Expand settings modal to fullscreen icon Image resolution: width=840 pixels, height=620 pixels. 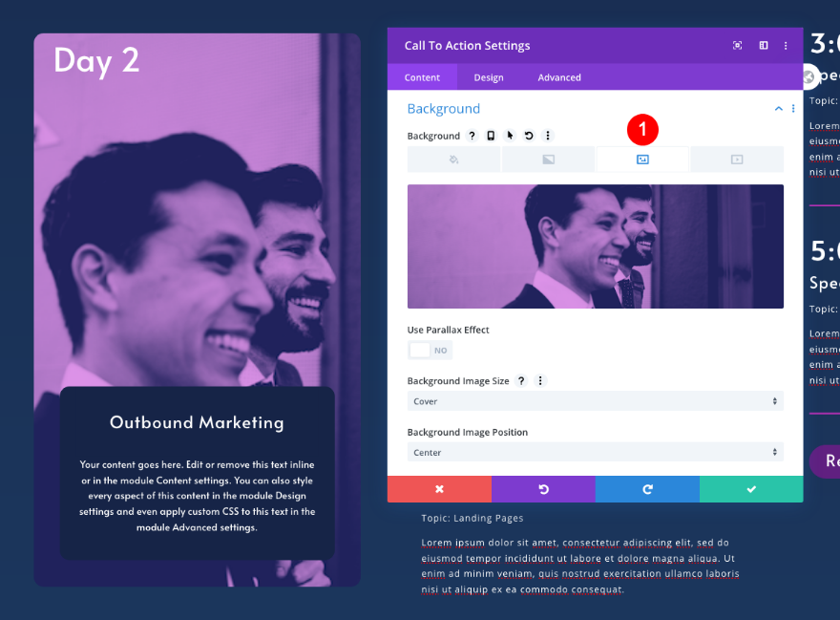pyautogui.click(x=737, y=46)
